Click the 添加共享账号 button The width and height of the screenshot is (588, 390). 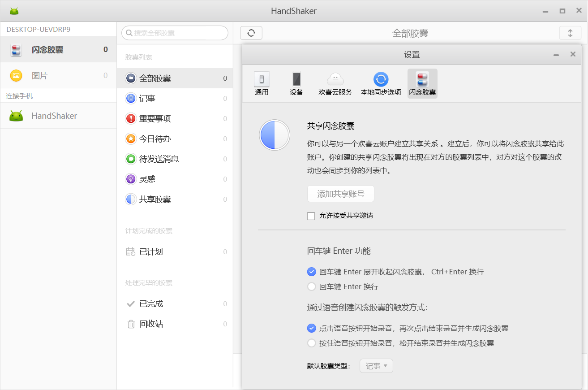pos(341,194)
